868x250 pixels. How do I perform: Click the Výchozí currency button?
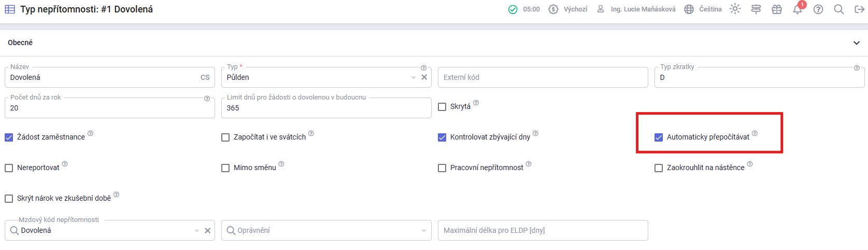pos(568,9)
